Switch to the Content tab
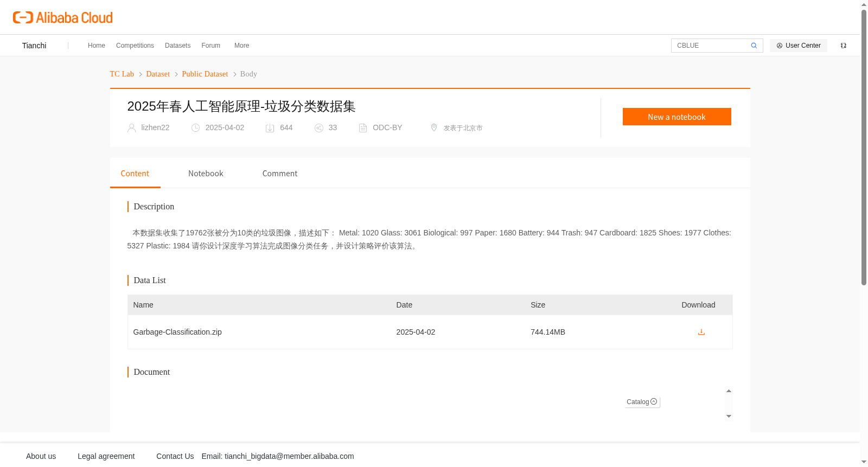Screen dimensions: 868x467 pos(135,174)
